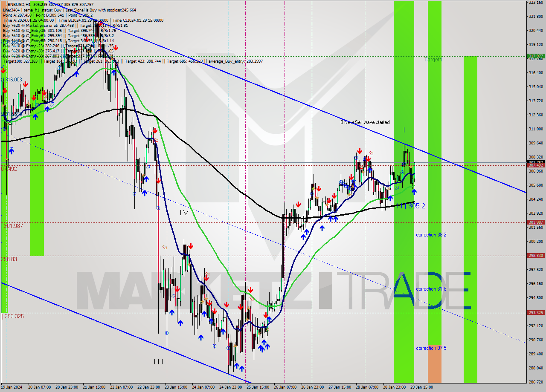546x392 pixels.
Task: Click the '21 Jan 15:00' date axis label
Action: pos(94,387)
